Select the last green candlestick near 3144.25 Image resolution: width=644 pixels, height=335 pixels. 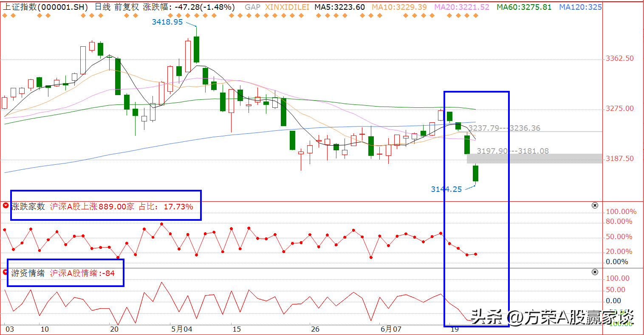(475, 173)
